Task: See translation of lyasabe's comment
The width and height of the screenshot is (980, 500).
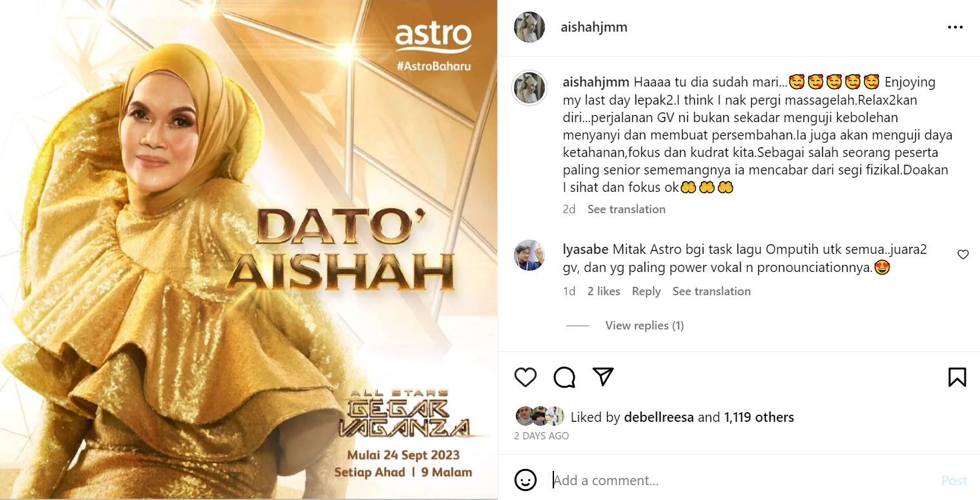Action: 712,291
